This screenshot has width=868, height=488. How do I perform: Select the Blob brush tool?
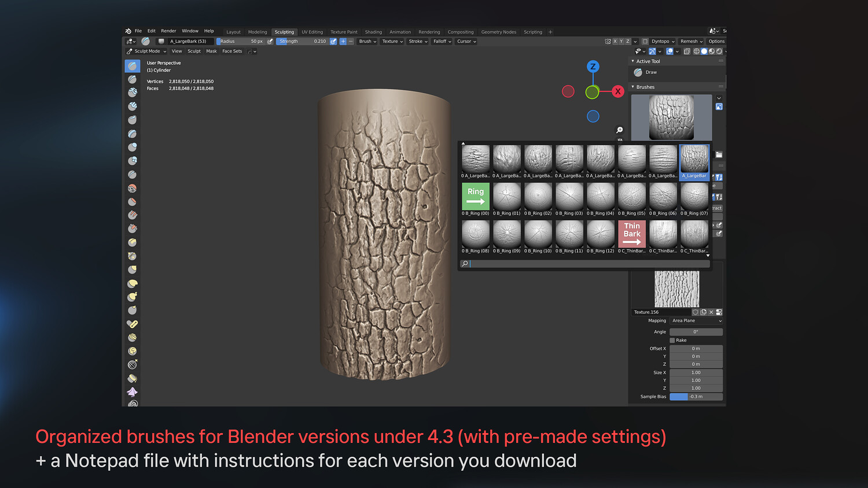click(x=133, y=161)
